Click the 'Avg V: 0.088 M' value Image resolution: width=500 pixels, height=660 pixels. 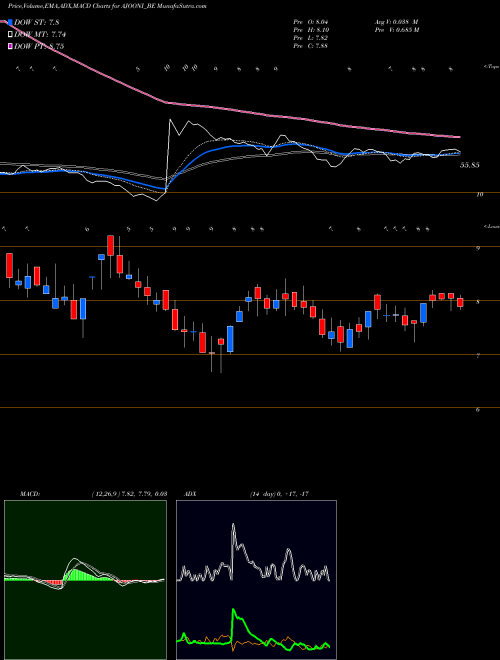396,21
